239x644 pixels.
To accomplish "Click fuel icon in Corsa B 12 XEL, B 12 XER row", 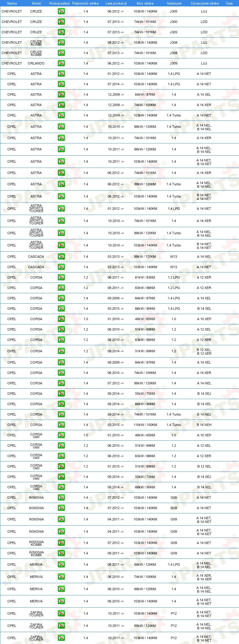I will point(61,351).
